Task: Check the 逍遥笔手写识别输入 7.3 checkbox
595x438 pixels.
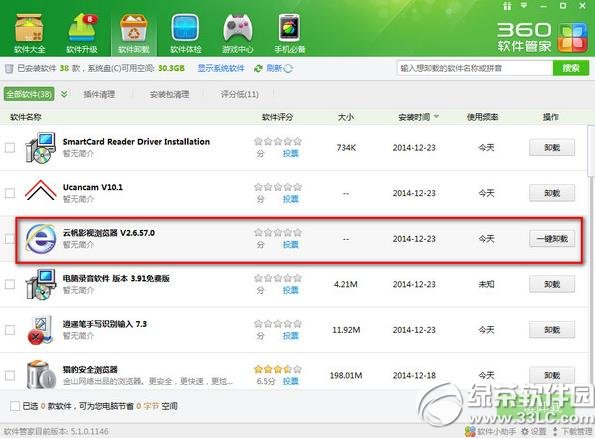Action: click(10, 330)
